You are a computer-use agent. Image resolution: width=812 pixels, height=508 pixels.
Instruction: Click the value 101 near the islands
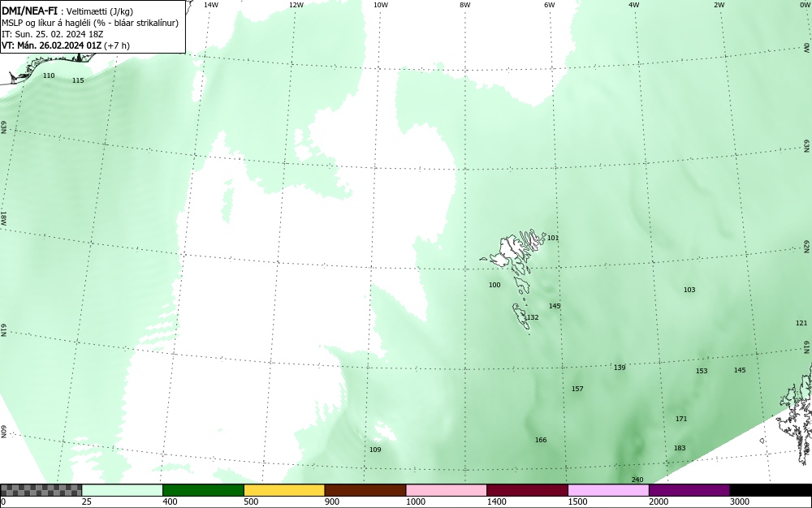[x=553, y=238]
